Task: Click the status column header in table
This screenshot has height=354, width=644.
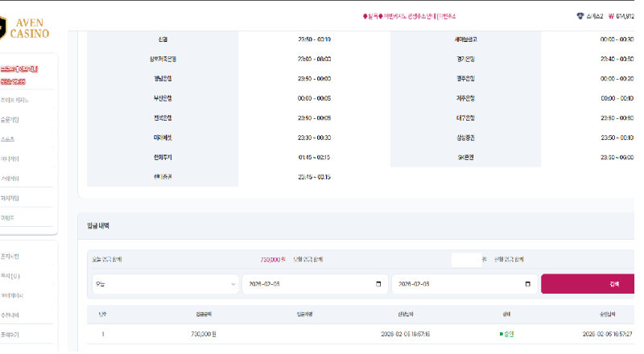Action: coord(507,314)
